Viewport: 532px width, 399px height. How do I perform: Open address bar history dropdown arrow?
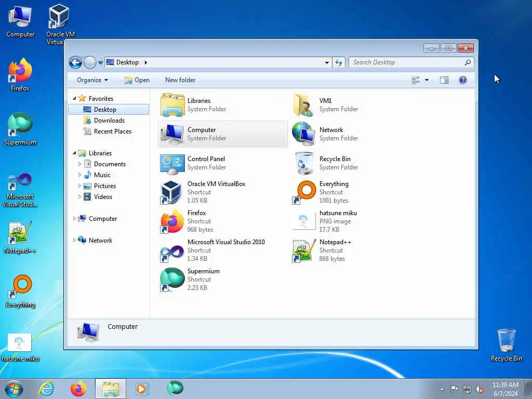(x=327, y=63)
